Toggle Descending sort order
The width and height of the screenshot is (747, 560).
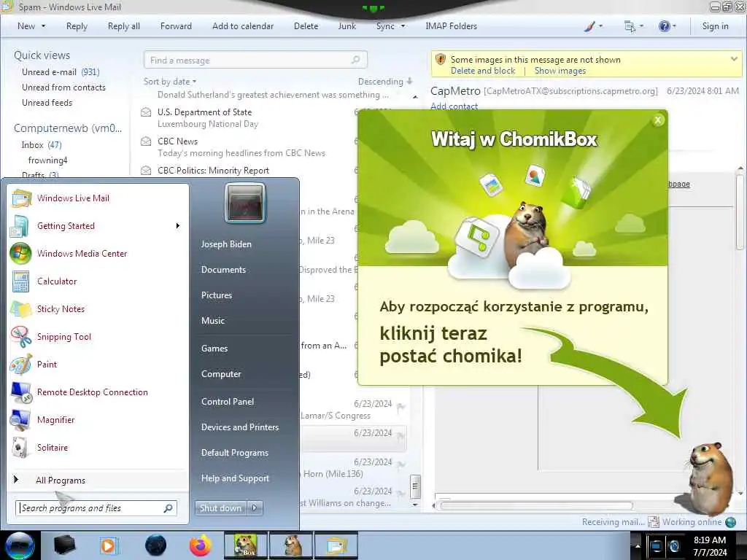click(385, 82)
